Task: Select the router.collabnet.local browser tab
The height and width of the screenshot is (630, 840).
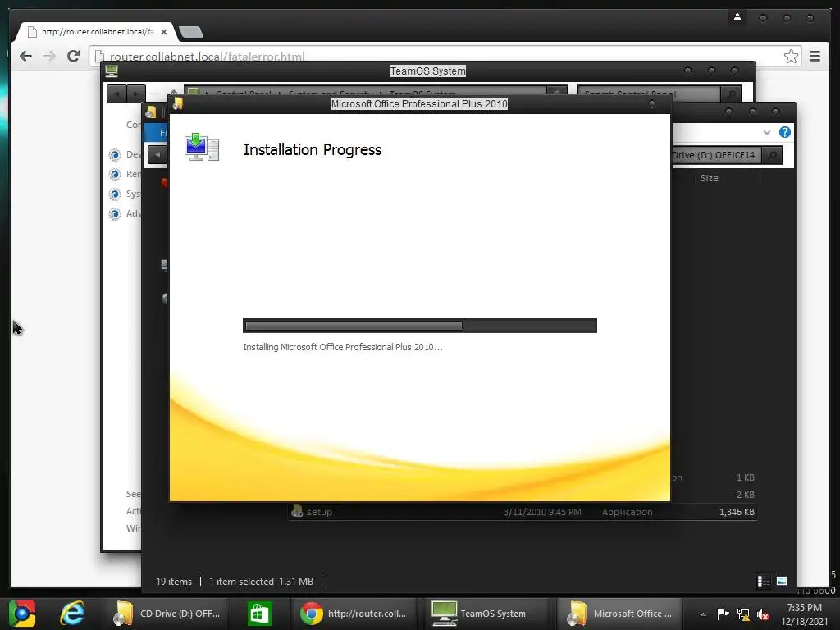Action: pyautogui.click(x=95, y=32)
